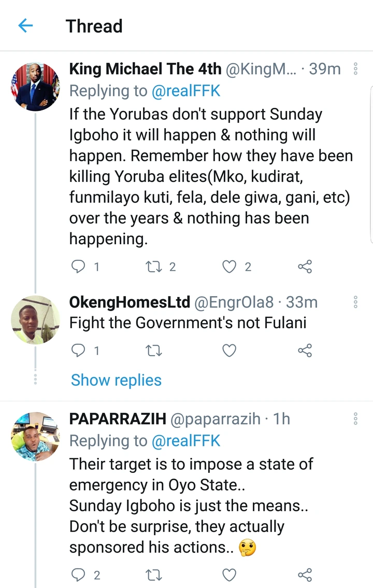Viewport: 373px width, 588px height.
Task: Retweet King Michael The 4th's tweet
Action: point(154,267)
